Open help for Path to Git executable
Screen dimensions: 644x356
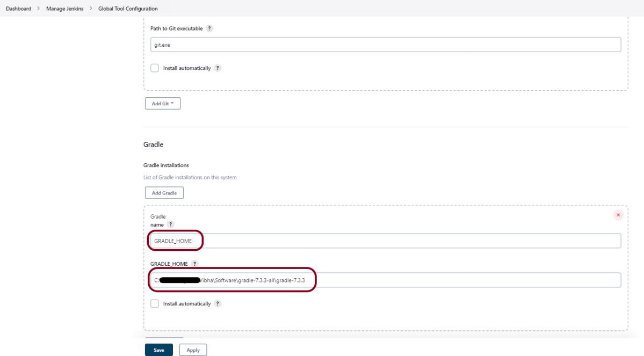[209, 28]
